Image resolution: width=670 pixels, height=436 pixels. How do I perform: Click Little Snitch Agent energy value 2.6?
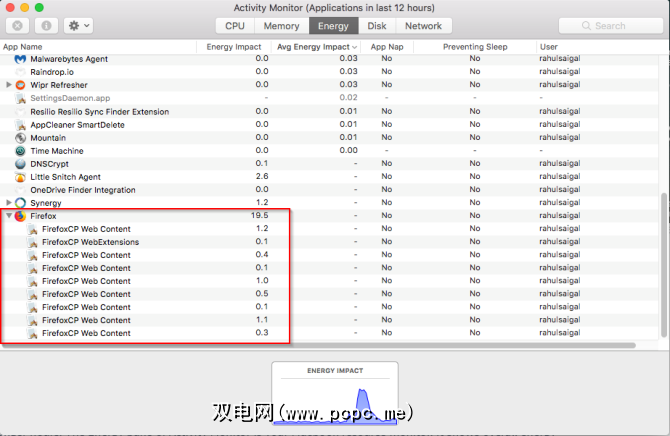262,176
